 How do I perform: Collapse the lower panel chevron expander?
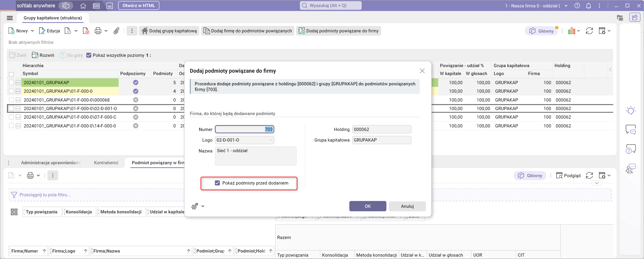(597, 183)
